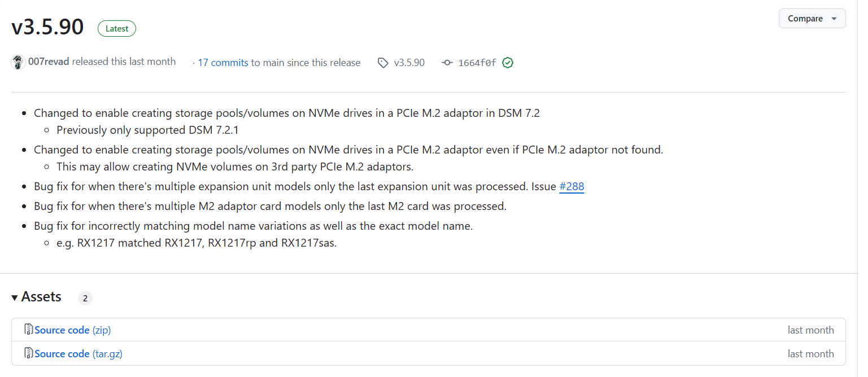Click the green verified signature checkmark

(x=508, y=63)
